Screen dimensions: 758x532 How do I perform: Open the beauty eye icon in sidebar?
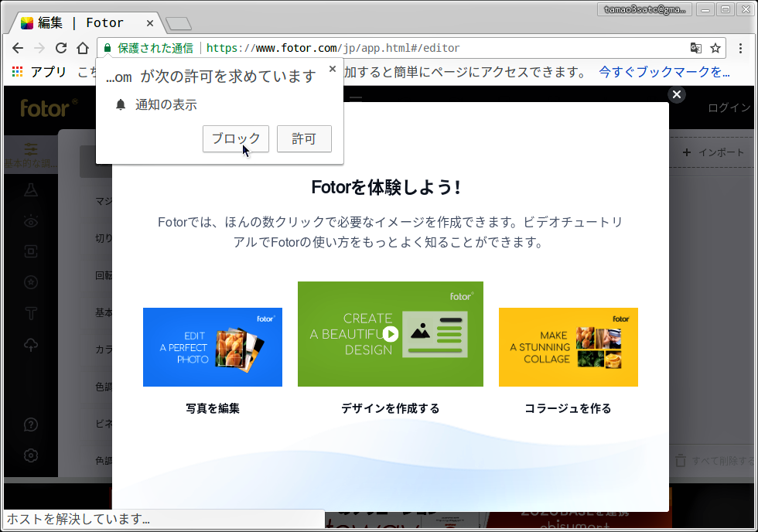coord(31,221)
